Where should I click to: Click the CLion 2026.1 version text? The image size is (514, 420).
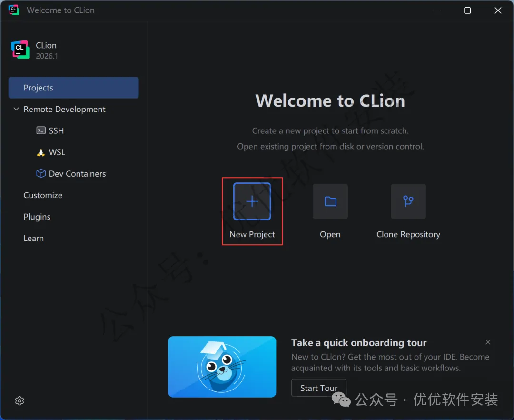47,56
